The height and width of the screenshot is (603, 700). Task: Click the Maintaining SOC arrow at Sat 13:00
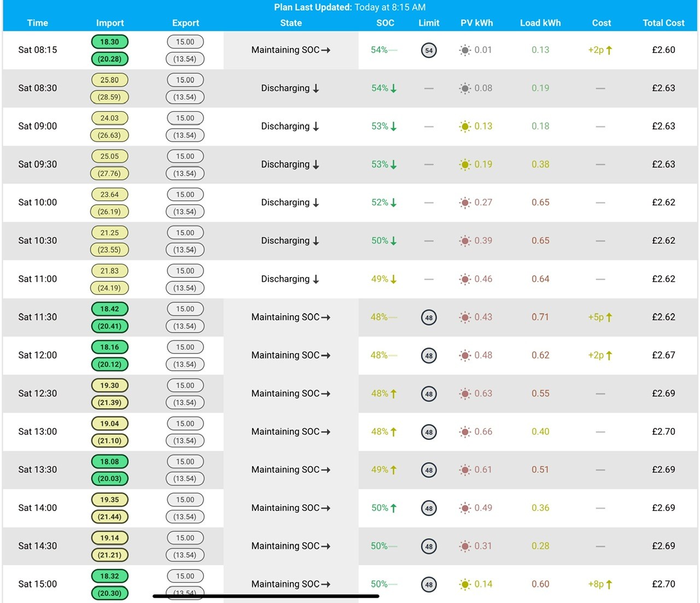tap(325, 432)
